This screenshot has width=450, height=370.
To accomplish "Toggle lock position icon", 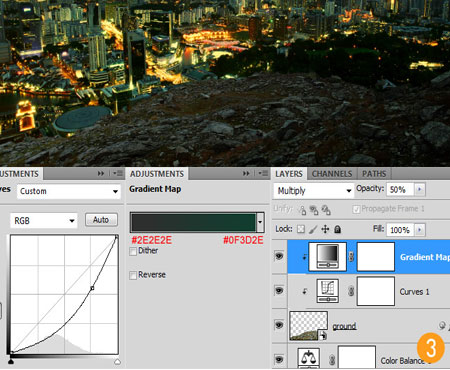I will [x=325, y=229].
